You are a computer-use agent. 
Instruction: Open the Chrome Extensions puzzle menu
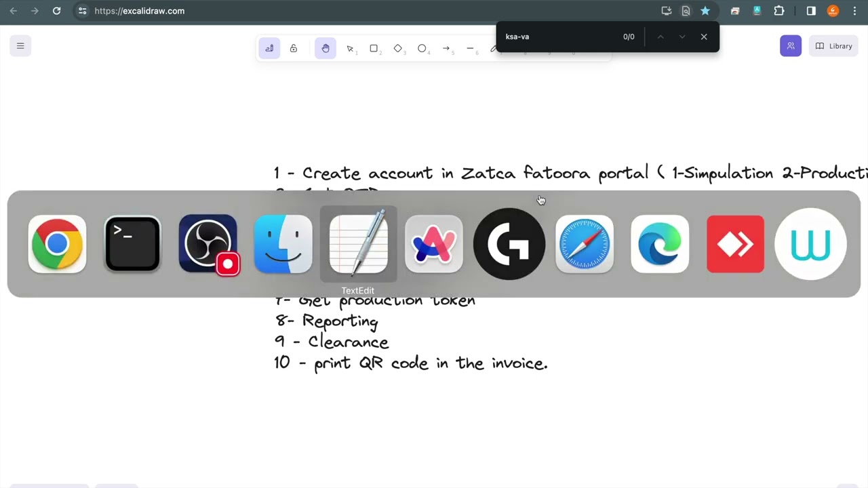(x=779, y=11)
